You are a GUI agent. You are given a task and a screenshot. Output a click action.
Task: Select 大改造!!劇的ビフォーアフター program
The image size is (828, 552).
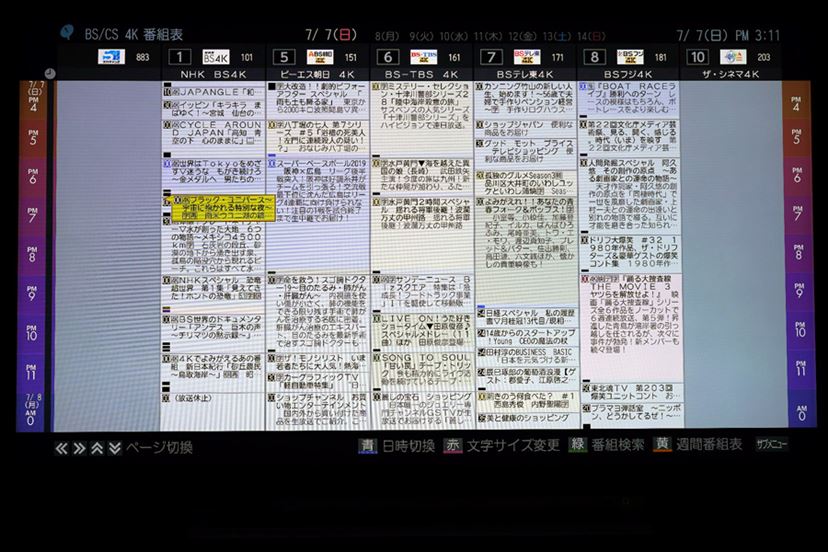317,98
